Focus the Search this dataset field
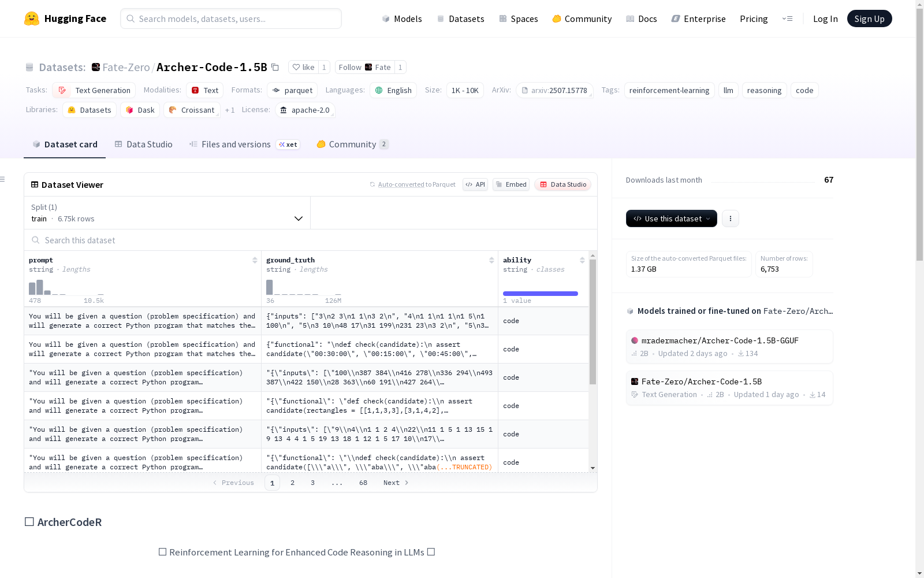 click(x=311, y=240)
